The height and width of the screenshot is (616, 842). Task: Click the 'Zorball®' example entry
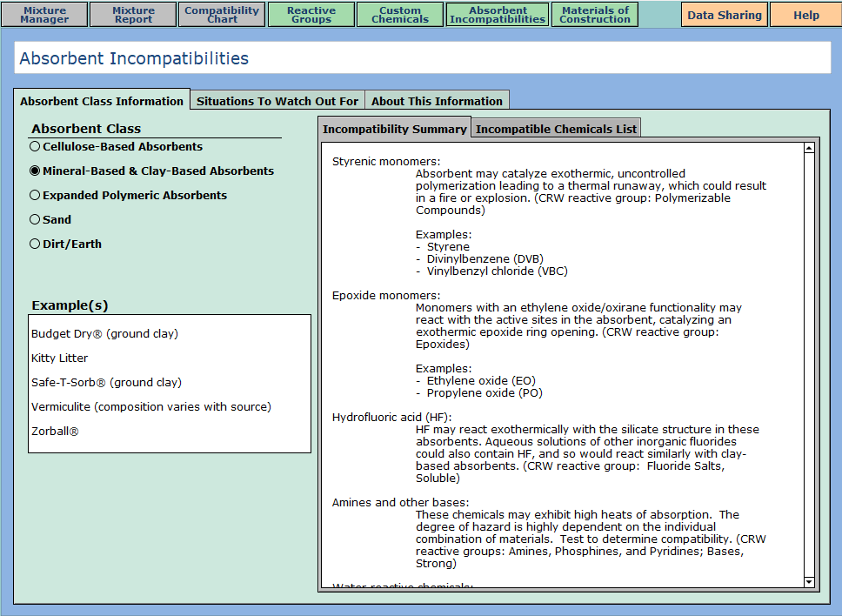[x=55, y=432]
